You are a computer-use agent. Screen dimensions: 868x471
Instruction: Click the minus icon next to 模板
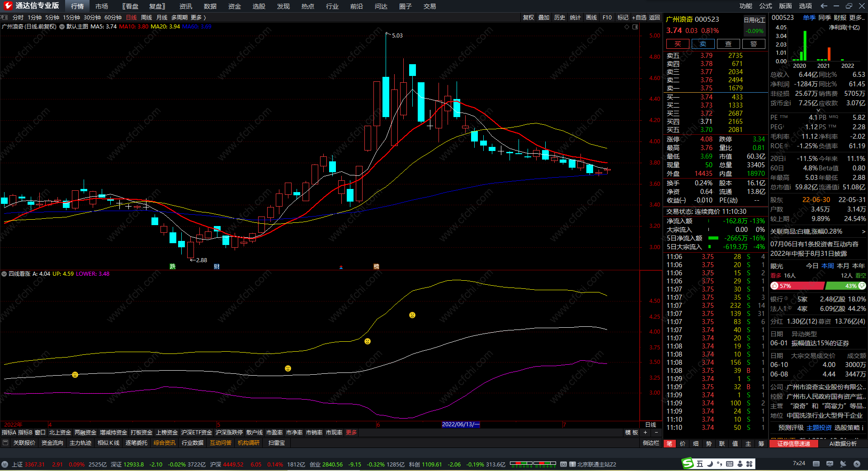tap(656, 433)
